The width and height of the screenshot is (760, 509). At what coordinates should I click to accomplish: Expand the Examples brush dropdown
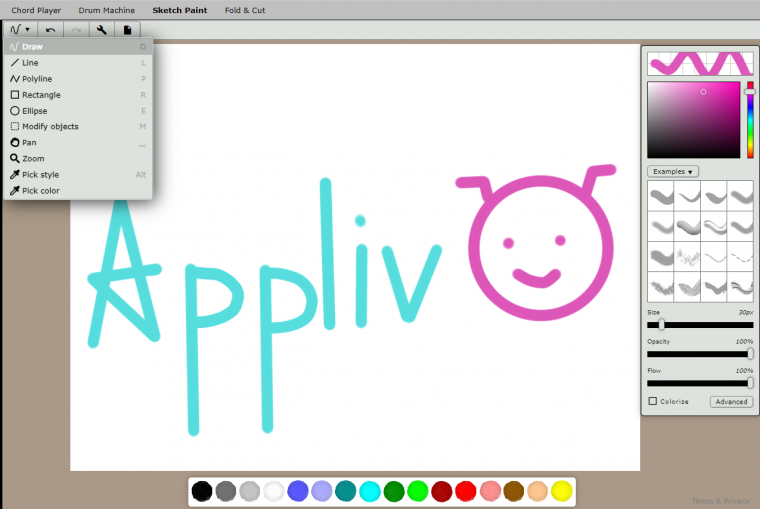pos(673,172)
